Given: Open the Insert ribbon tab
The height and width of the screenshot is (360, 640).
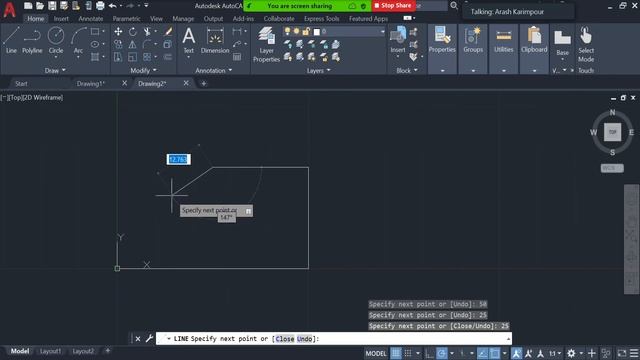Looking at the screenshot, I should point(61,19).
